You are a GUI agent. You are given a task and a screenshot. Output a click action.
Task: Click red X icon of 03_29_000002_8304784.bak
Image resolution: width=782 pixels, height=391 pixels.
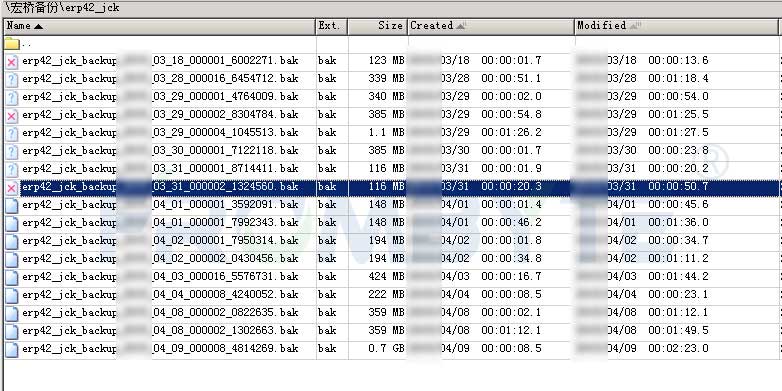11,115
